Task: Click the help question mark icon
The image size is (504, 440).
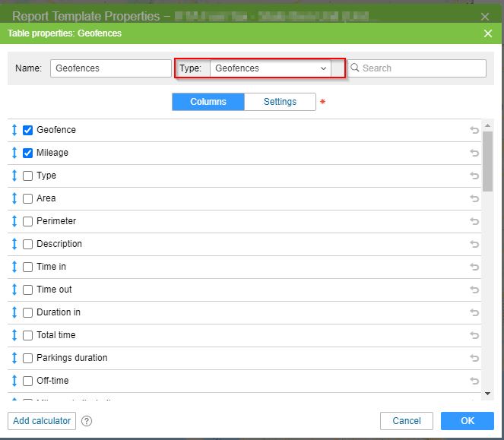Action: pyautogui.click(x=87, y=421)
